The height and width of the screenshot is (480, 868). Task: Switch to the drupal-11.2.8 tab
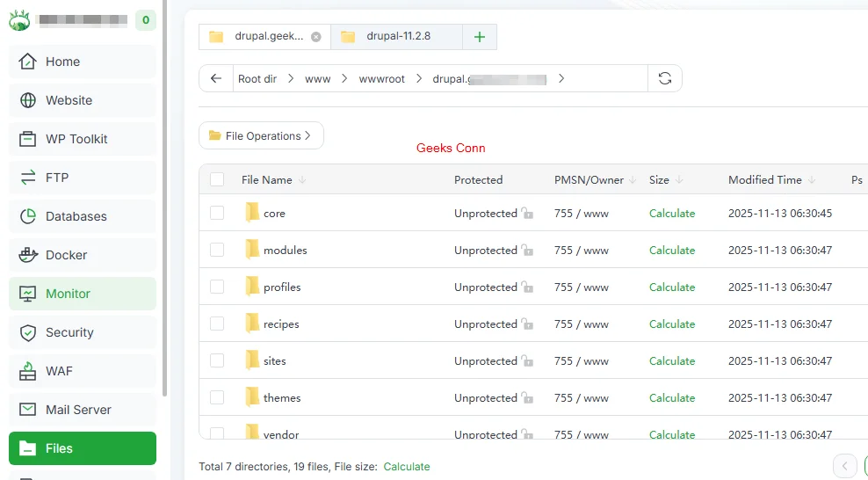400,37
